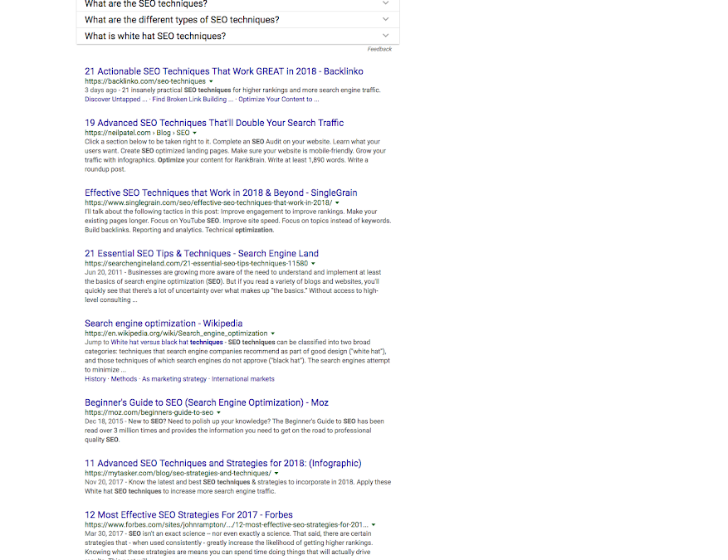Open '21 Actionable SEO Techniques' Backlinko result
The height and width of the screenshot is (560, 728).
coord(224,71)
